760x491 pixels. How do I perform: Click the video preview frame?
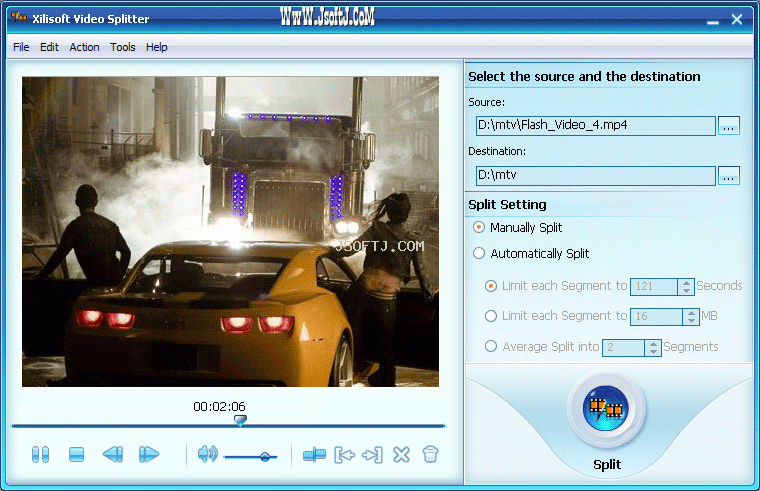[230, 231]
